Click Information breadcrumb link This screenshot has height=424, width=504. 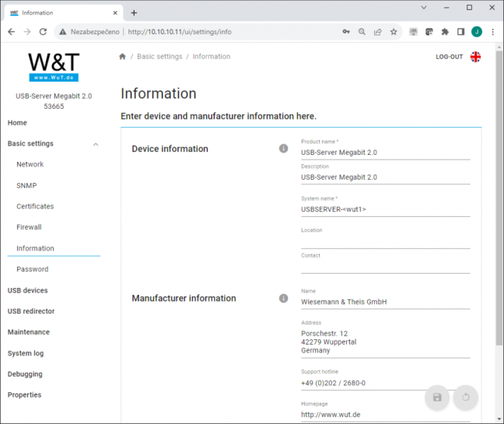tap(212, 57)
